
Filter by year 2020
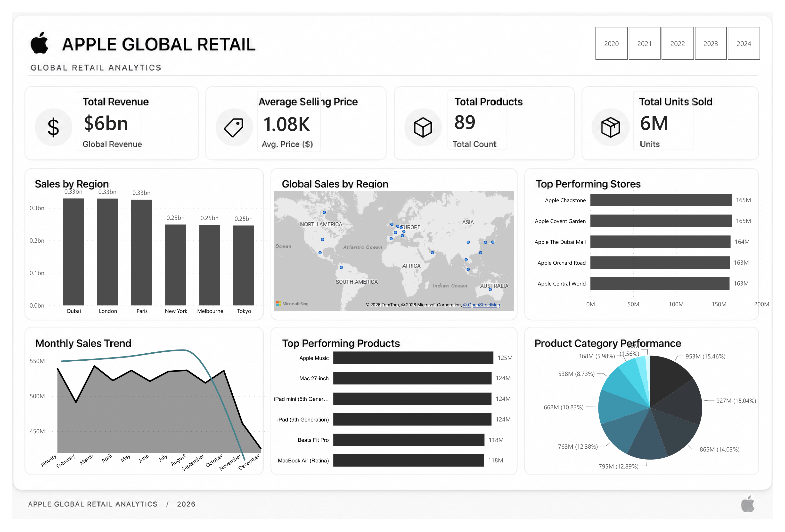click(x=611, y=44)
